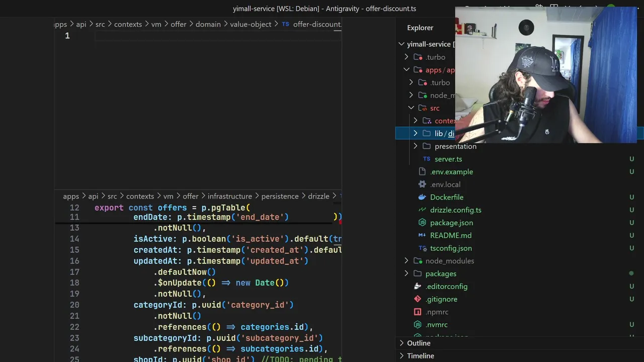The height and width of the screenshot is (362, 644).
Task: Click the .editorconfig mouse icon
Action: 418,286
